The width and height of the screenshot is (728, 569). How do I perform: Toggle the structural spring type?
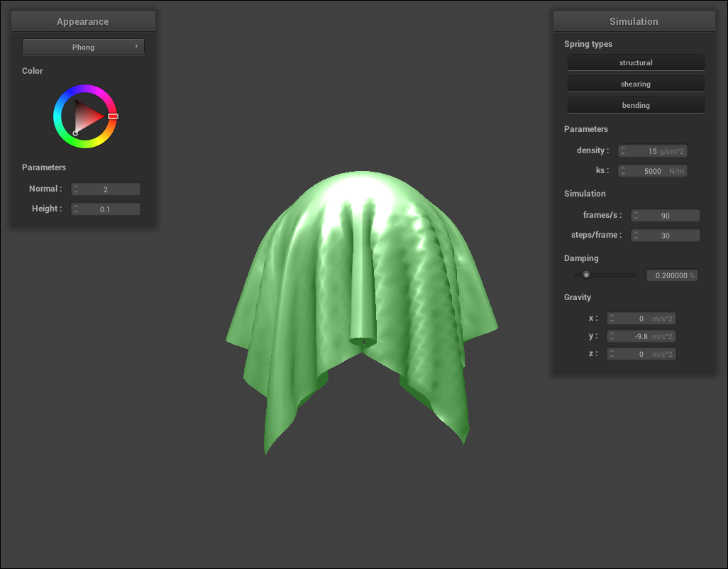(636, 62)
